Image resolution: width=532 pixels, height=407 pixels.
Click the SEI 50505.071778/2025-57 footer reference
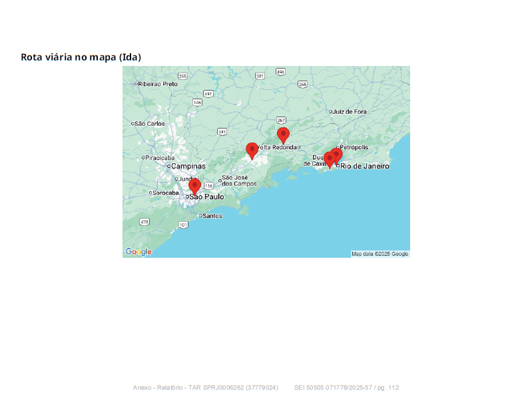(346, 388)
